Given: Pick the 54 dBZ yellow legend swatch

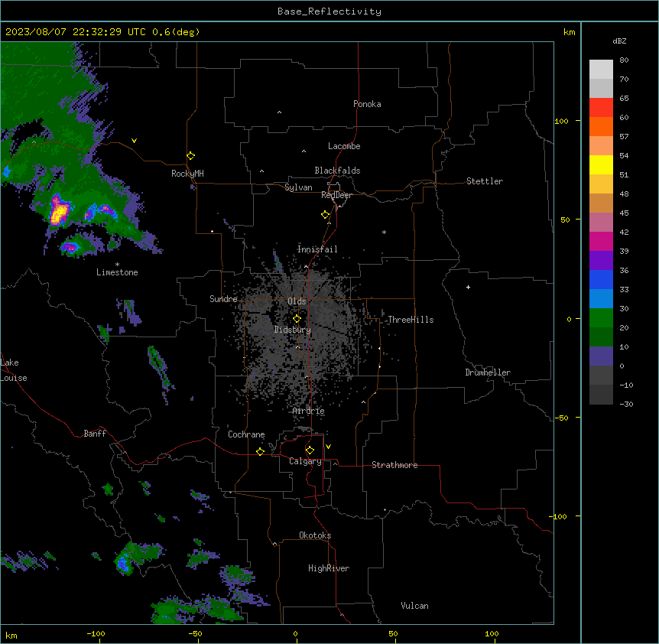Looking at the screenshot, I should (601, 164).
